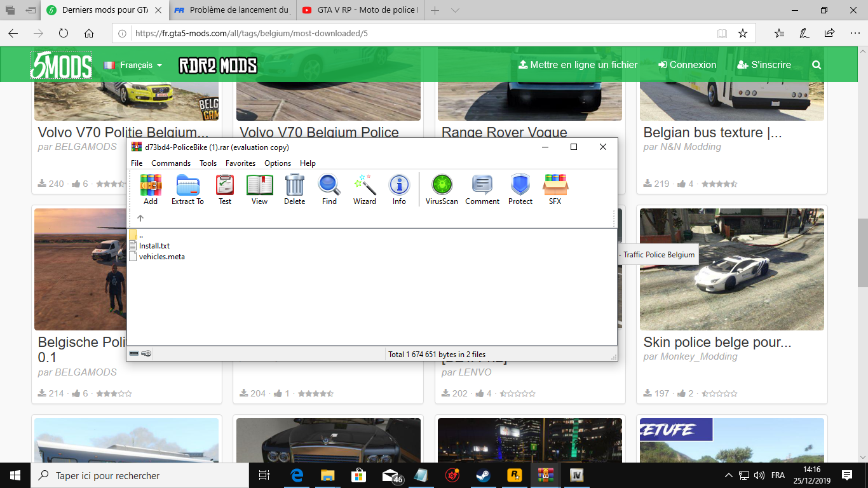Click the browser page vertical scrollbar

point(862,254)
